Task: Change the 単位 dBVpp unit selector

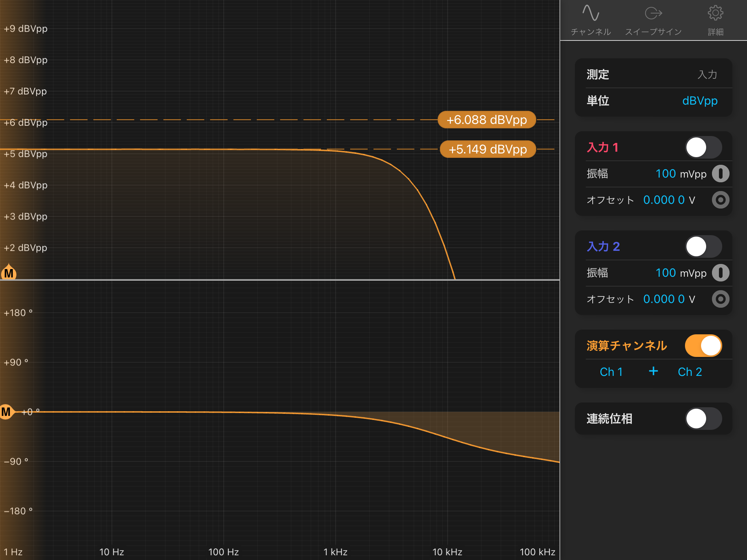Action: pyautogui.click(x=700, y=101)
